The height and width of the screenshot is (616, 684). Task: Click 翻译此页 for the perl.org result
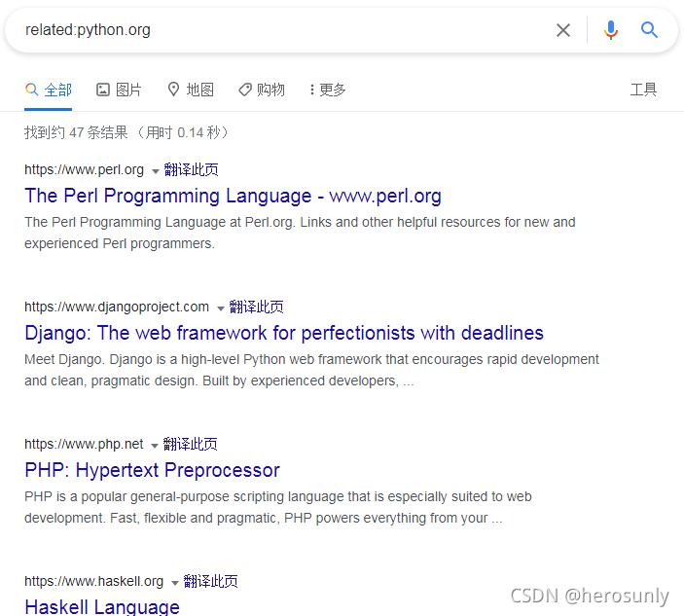[191, 169]
